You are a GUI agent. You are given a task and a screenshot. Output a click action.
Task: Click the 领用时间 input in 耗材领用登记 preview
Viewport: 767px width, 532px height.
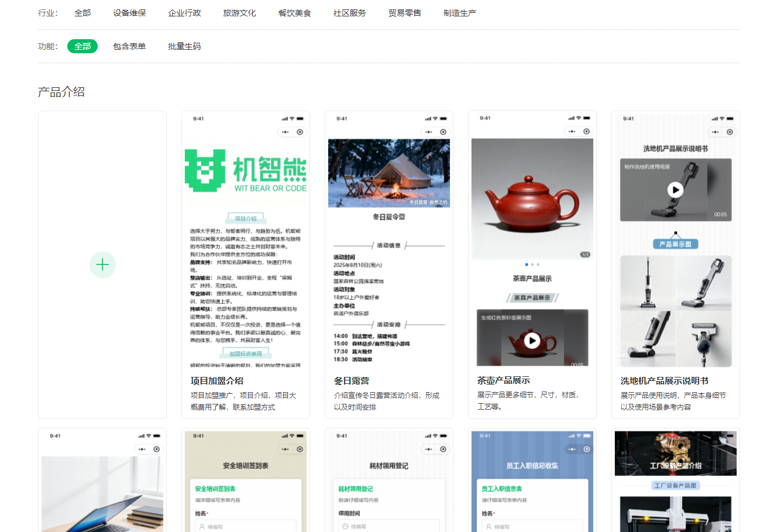[x=389, y=527]
